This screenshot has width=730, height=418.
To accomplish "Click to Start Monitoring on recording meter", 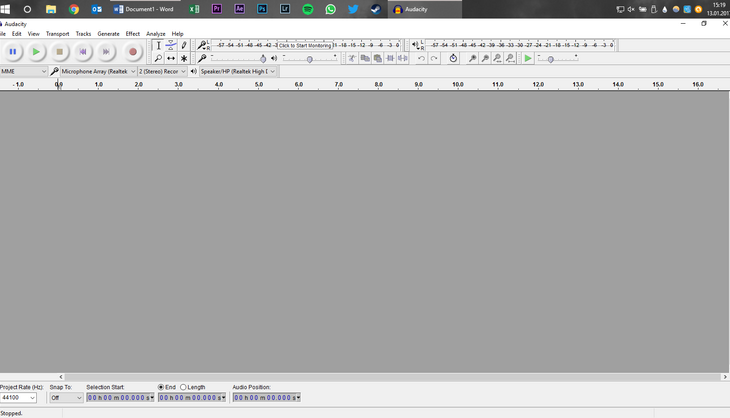I will click(x=305, y=45).
